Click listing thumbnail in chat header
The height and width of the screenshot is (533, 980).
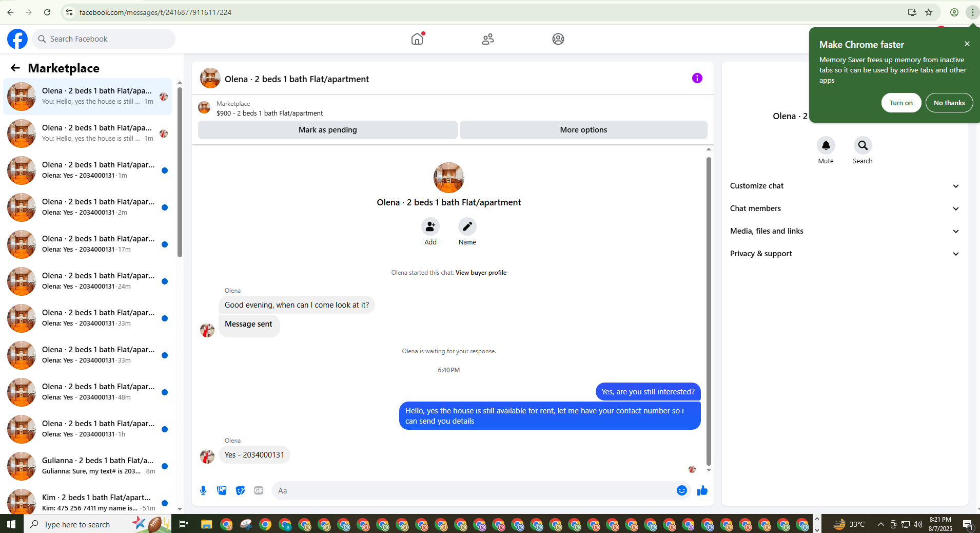(x=210, y=78)
